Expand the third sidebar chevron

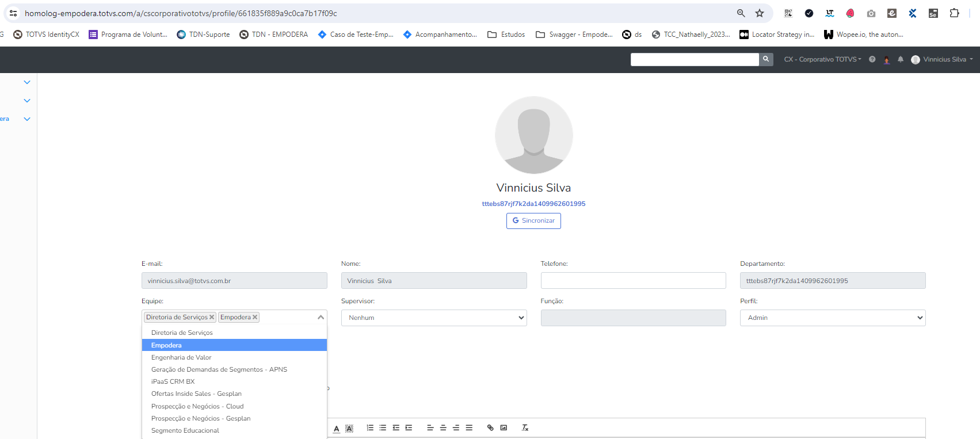tap(27, 119)
